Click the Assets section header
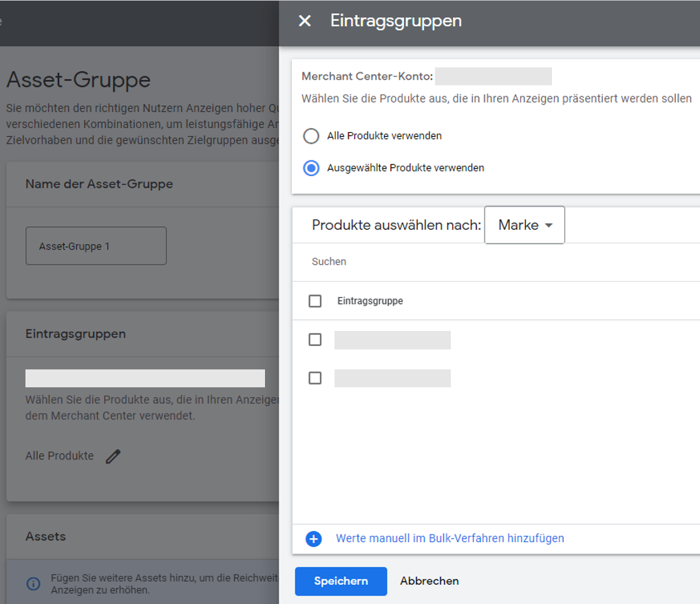 [45, 536]
